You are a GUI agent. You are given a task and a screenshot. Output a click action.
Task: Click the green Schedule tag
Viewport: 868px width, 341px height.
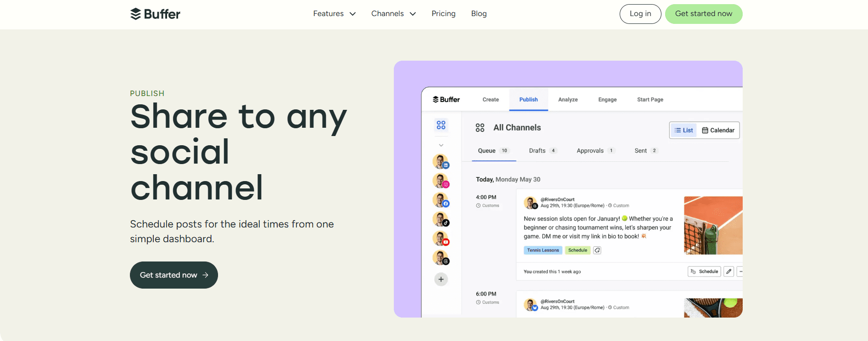pyautogui.click(x=577, y=250)
